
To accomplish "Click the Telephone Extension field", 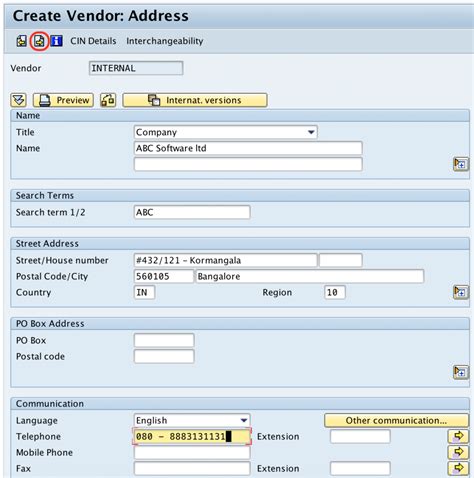I will pyautogui.click(x=360, y=436).
